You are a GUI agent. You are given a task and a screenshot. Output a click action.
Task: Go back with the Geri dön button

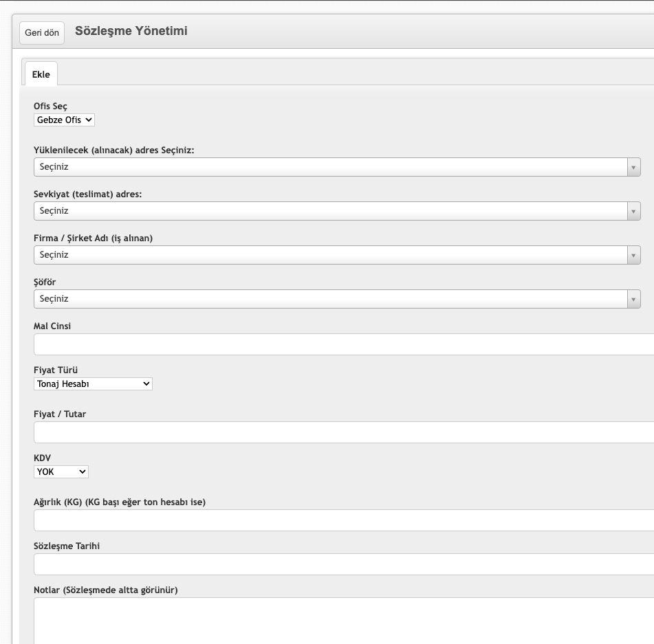(42, 32)
